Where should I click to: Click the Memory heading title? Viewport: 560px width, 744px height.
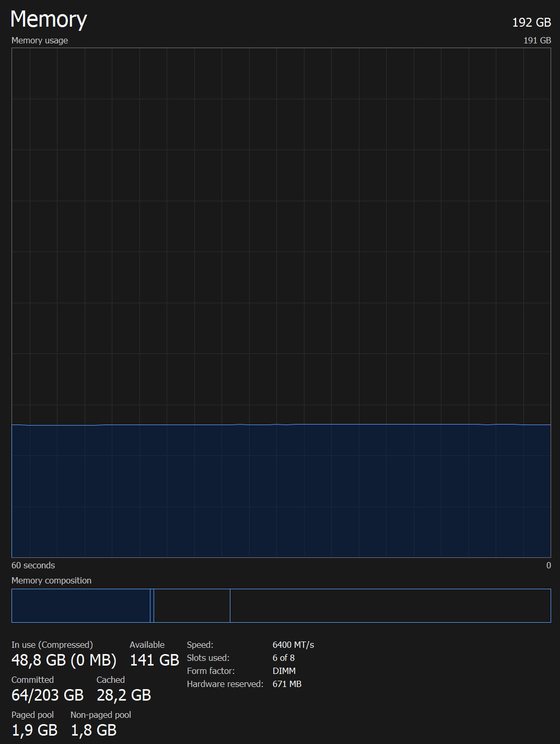pos(49,19)
